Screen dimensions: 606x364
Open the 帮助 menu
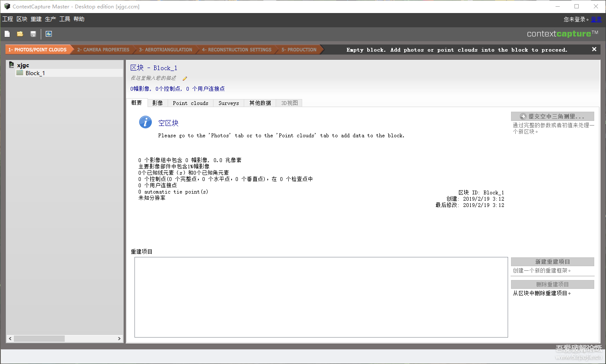pos(79,19)
